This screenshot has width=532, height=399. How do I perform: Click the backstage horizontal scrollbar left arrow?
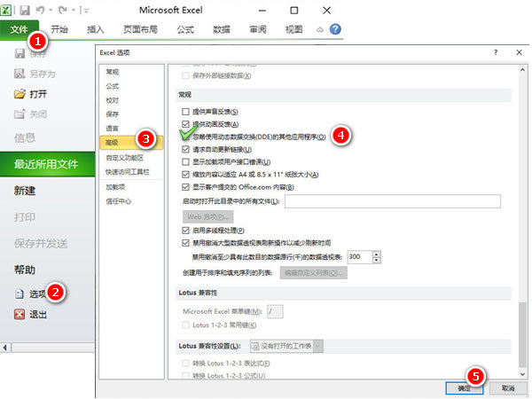point(4,348)
